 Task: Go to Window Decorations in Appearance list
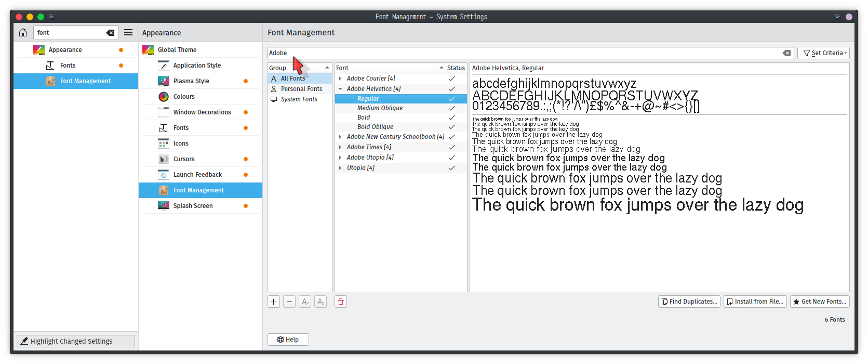(202, 112)
